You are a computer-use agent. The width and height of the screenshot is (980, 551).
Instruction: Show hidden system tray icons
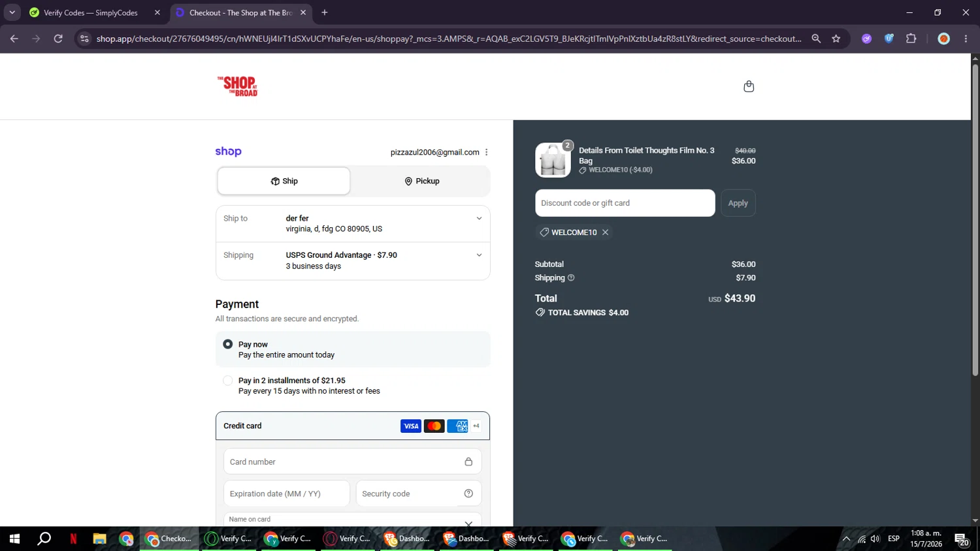pos(846,539)
